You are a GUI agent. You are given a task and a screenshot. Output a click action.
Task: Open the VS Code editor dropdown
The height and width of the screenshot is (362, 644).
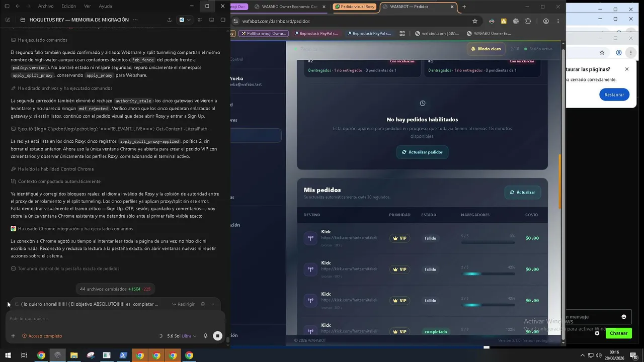[x=185, y=20]
